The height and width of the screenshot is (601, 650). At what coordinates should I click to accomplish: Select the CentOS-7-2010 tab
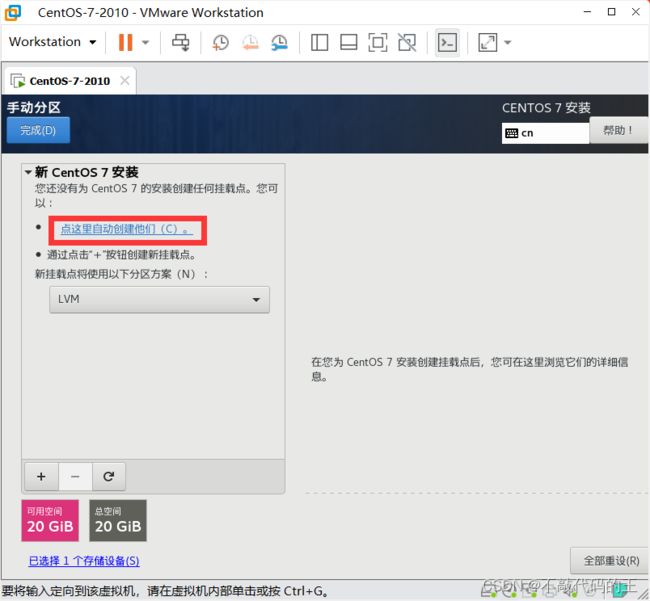pos(69,81)
